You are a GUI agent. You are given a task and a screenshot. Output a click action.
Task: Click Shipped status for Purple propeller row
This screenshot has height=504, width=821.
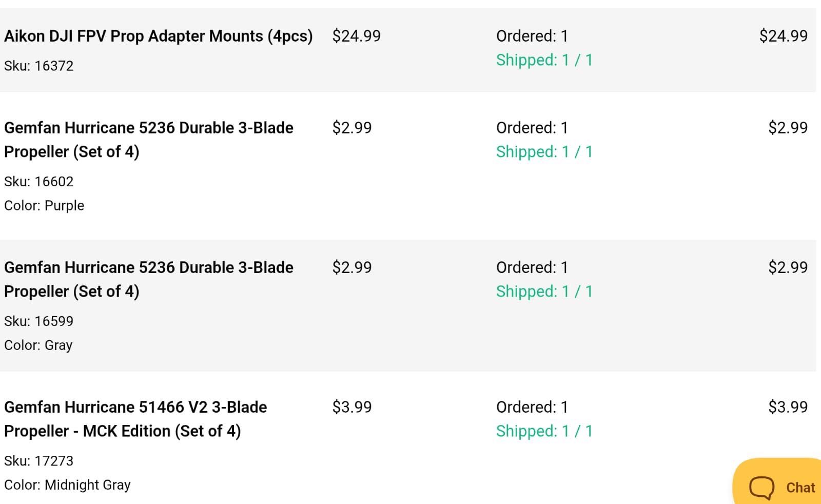point(544,152)
